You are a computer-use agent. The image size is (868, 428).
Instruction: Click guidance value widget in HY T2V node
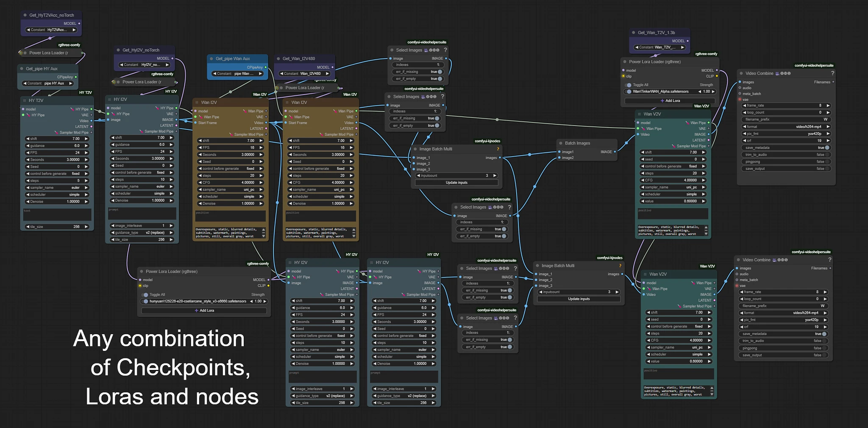57,146
